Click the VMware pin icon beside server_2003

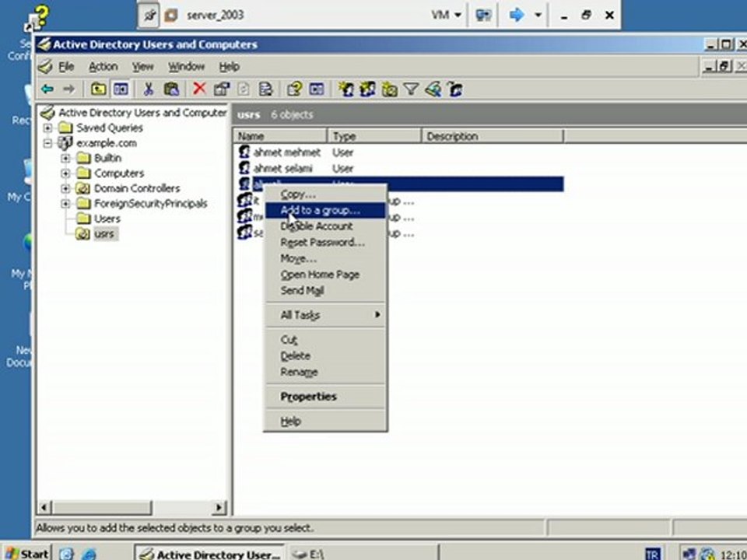point(149,16)
